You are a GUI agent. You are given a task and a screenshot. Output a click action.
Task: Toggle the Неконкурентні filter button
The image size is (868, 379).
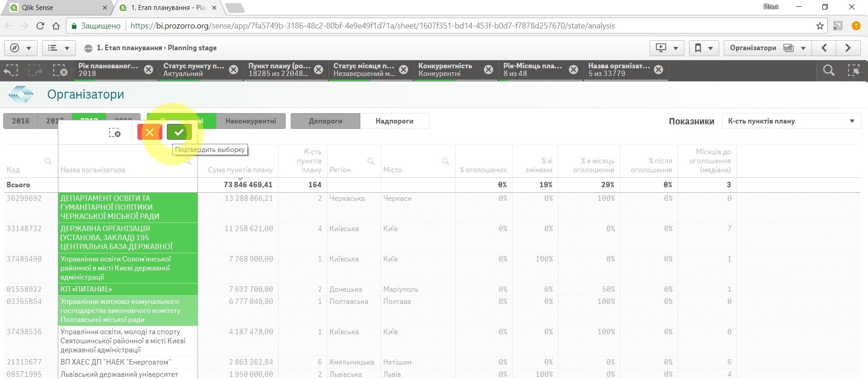[250, 121]
